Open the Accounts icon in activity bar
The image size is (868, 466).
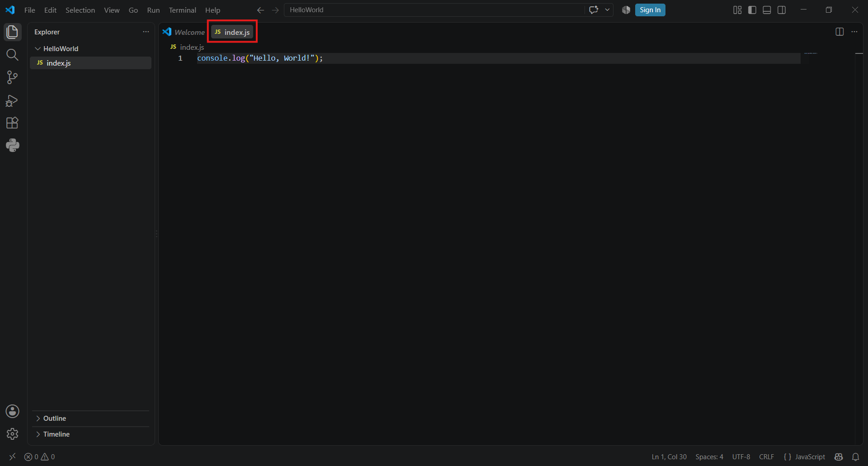point(12,411)
